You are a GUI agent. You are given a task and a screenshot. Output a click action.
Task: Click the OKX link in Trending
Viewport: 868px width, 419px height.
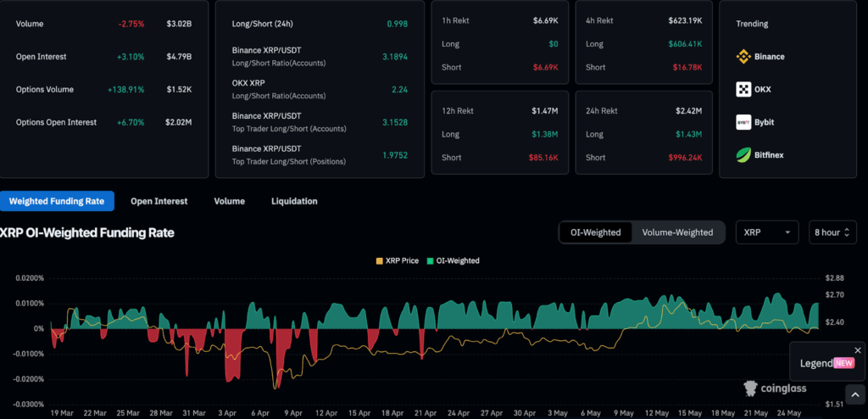click(x=762, y=89)
